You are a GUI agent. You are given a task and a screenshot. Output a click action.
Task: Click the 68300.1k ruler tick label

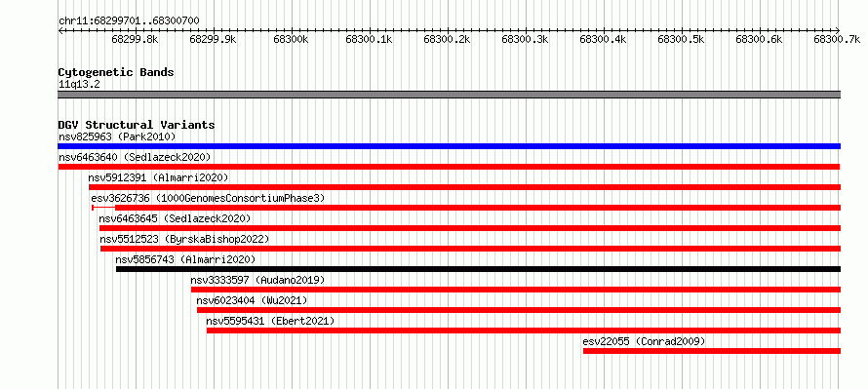pyautogui.click(x=370, y=39)
